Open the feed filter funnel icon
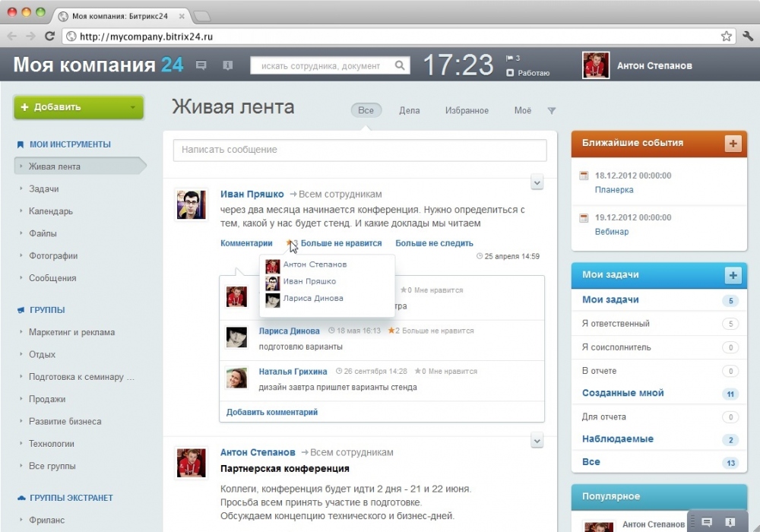Image resolution: width=760 pixels, height=532 pixels. [552, 111]
